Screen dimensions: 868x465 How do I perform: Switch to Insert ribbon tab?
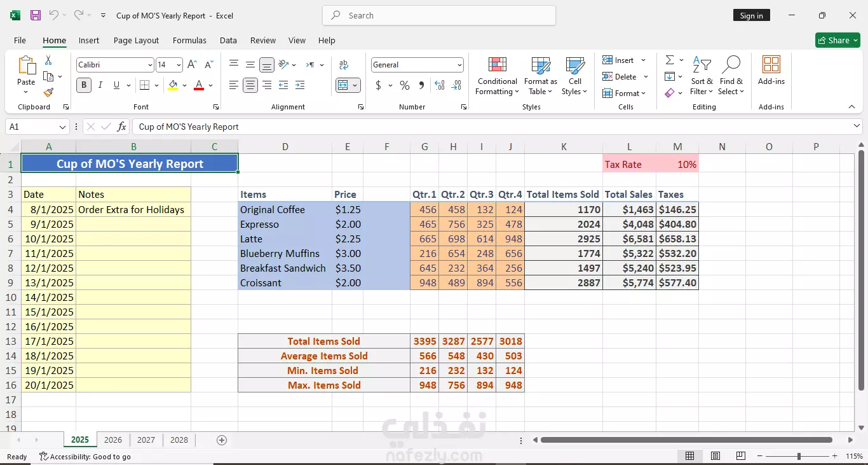89,40
